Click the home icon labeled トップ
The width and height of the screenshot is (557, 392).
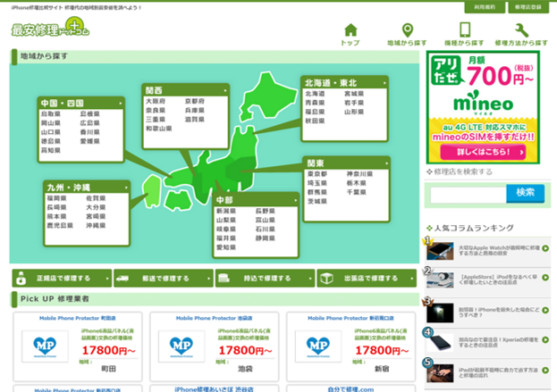[x=350, y=31]
